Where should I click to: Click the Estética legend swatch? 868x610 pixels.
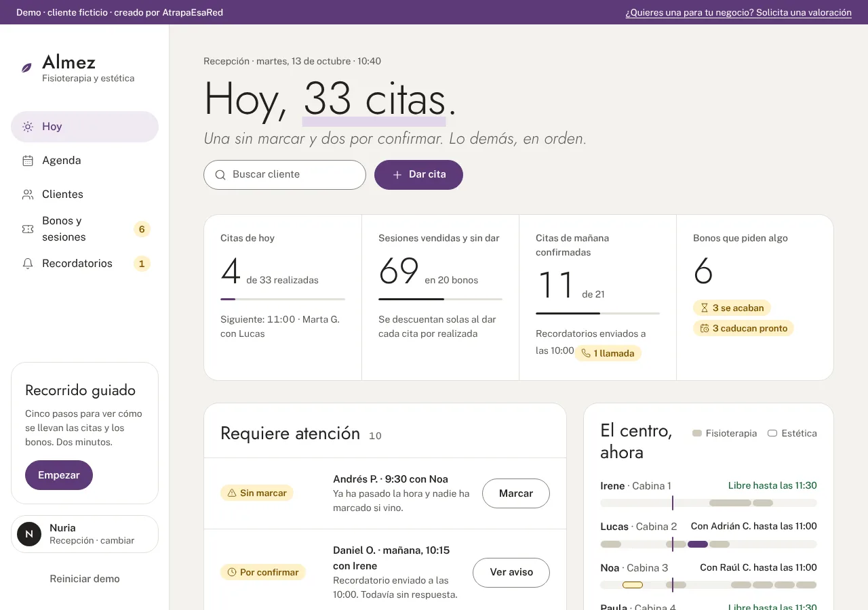pyautogui.click(x=772, y=433)
